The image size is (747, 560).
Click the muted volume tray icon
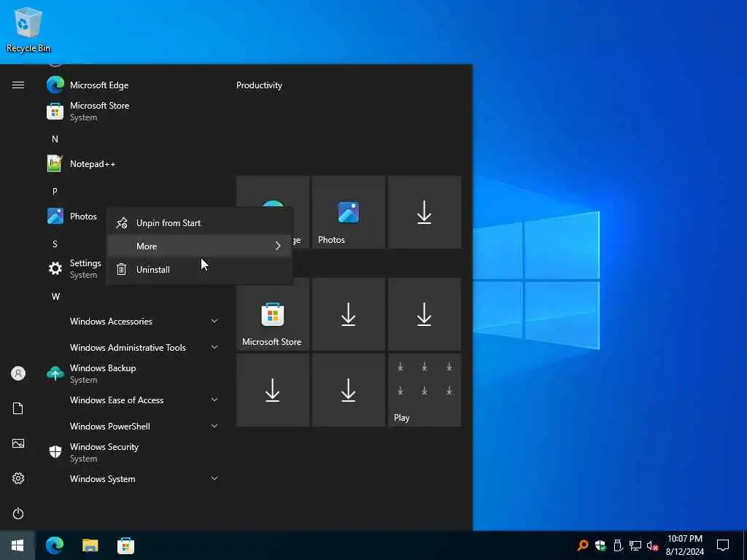[x=653, y=545]
